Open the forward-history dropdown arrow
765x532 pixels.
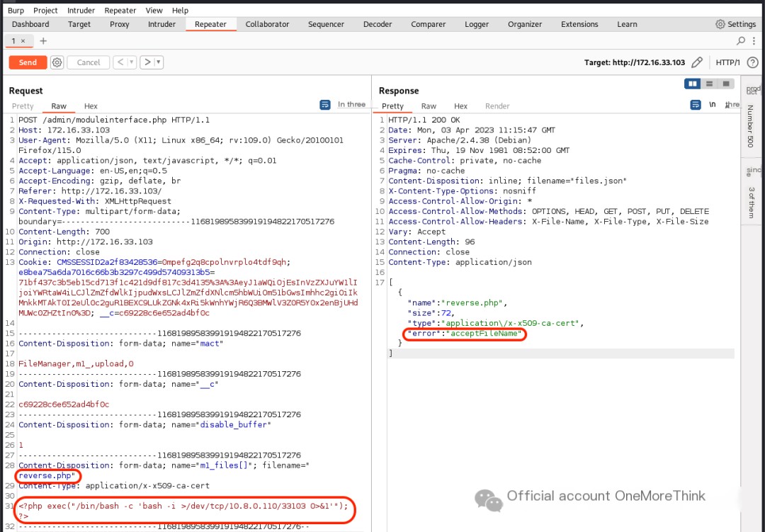(x=158, y=62)
